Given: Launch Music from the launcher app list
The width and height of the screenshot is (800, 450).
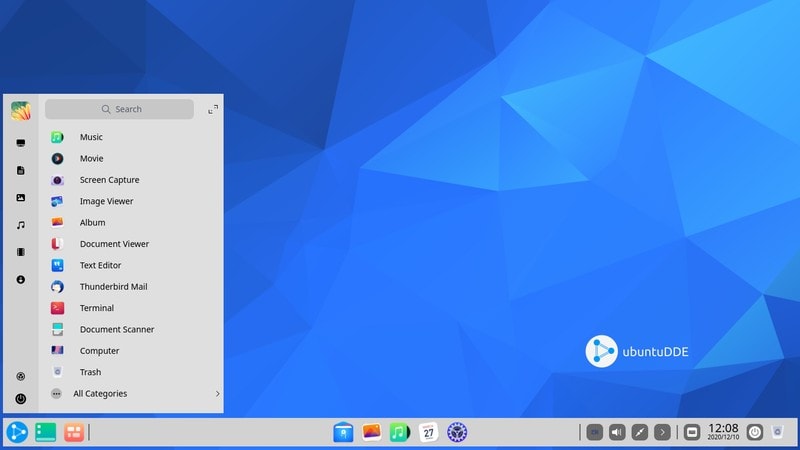Looking at the screenshot, I should (x=131, y=137).
